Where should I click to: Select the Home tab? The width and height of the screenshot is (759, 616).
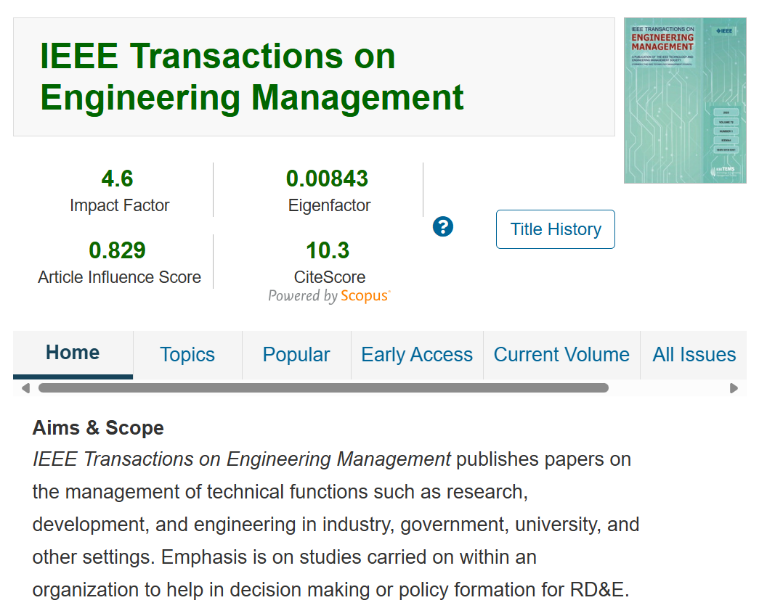click(x=73, y=353)
